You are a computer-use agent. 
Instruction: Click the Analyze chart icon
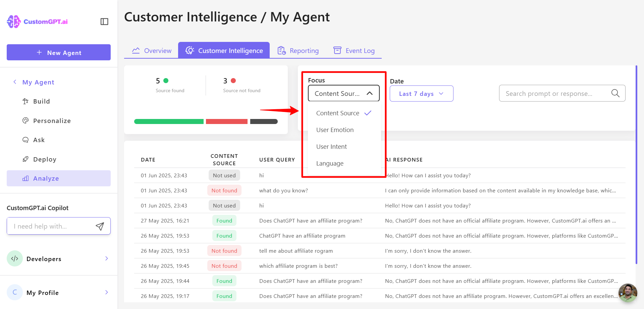[x=25, y=178]
